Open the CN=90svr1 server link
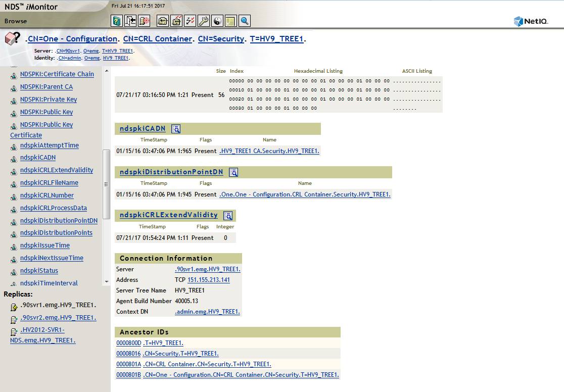The image size is (564, 392). [x=68, y=51]
